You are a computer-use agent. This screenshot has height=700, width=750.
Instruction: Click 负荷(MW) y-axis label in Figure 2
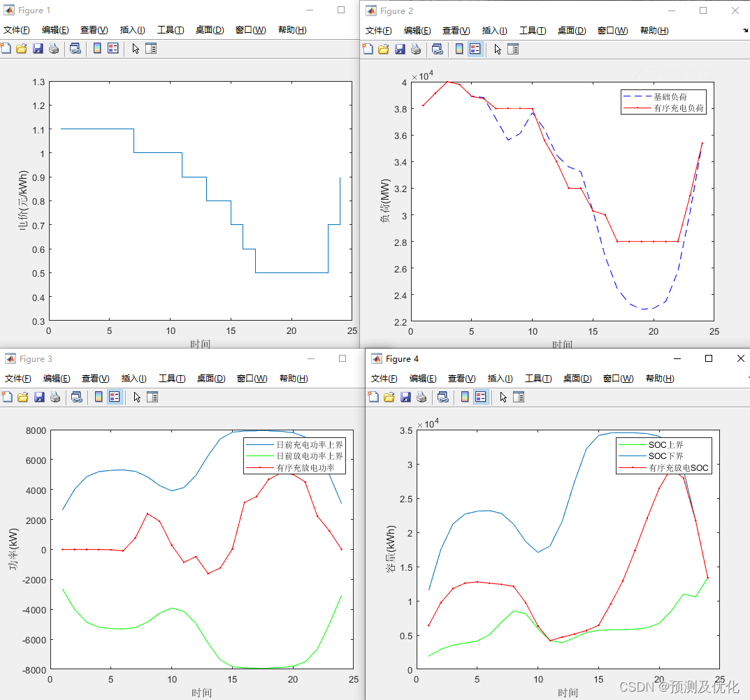tap(385, 200)
